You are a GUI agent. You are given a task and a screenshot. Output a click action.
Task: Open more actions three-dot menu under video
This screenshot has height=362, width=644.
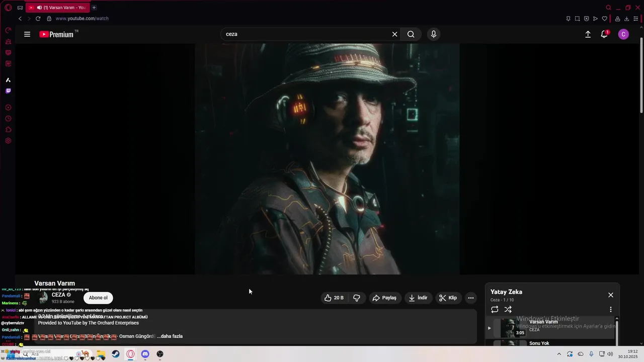(x=471, y=298)
